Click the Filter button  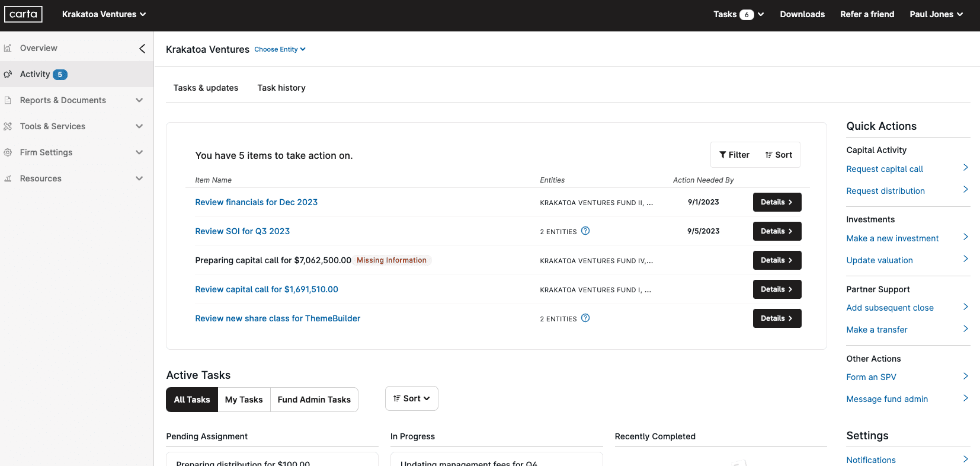[734, 155]
